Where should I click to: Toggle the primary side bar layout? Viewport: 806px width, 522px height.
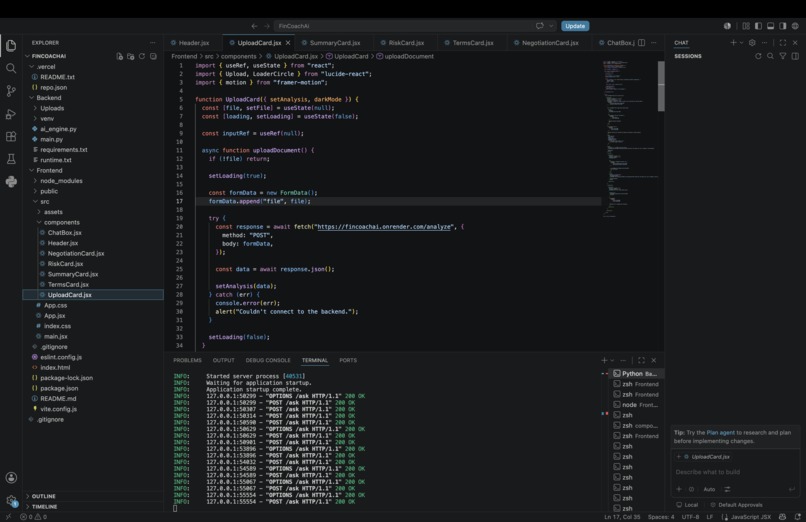(758, 26)
